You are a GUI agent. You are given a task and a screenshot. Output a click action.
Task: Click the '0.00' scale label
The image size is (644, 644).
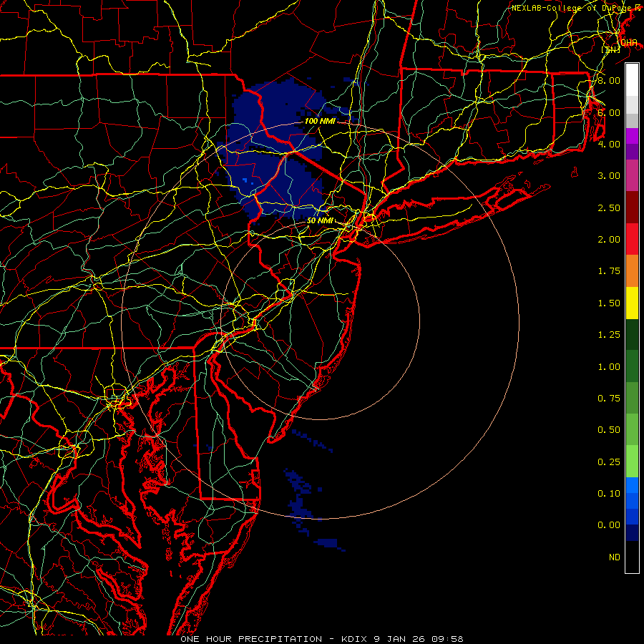click(609, 525)
